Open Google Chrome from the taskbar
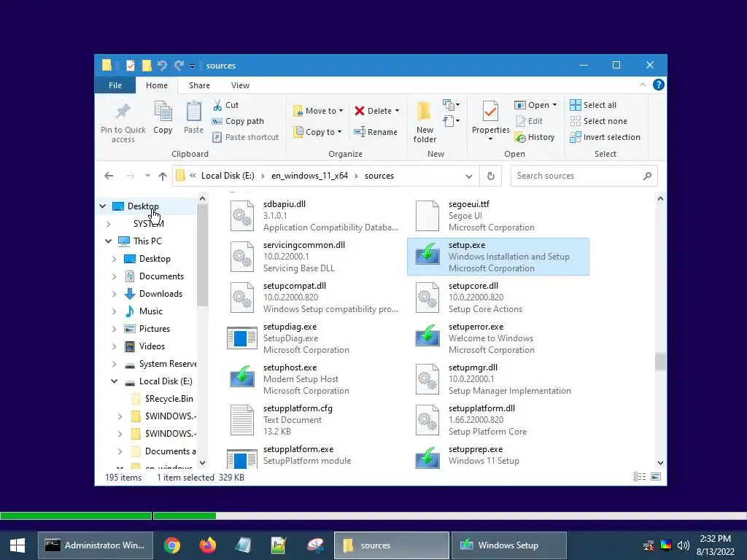The image size is (747, 560). 172,545
